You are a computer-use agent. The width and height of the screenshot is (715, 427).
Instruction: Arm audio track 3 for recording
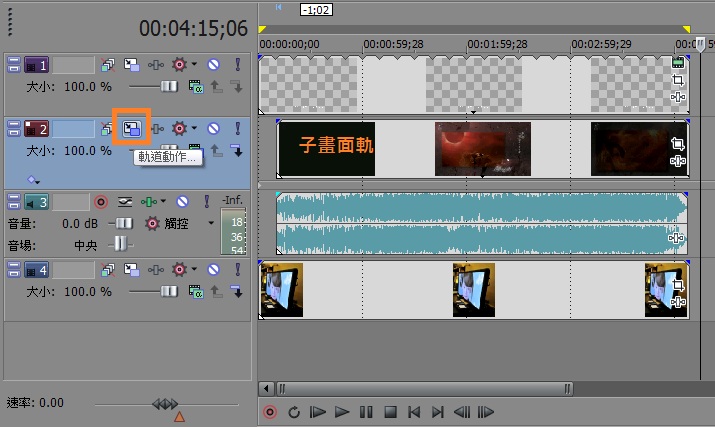click(x=101, y=202)
